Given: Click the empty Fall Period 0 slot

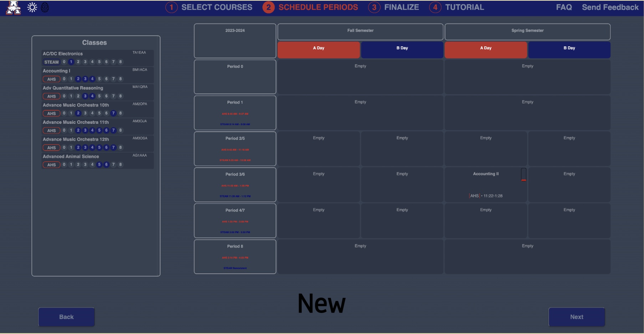Looking at the screenshot, I should pyautogui.click(x=360, y=77).
